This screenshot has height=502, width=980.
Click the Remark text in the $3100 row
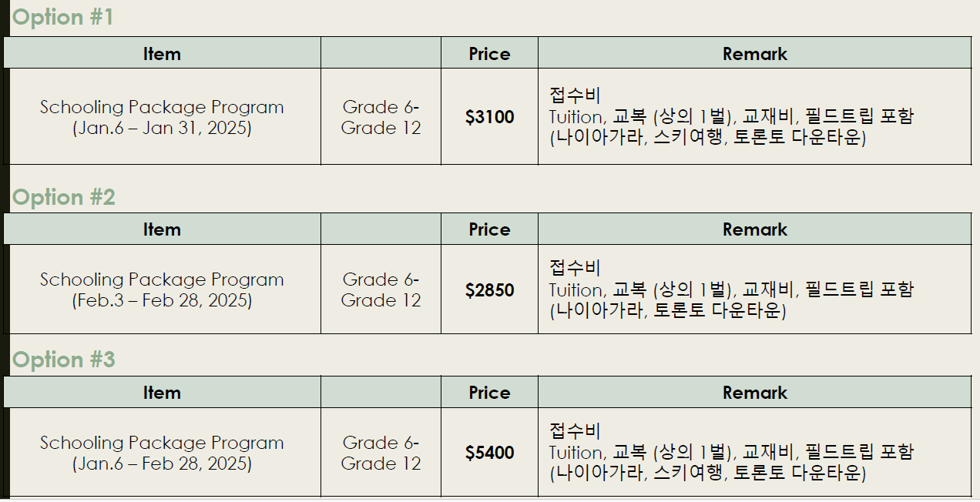pyautogui.click(x=730, y=117)
